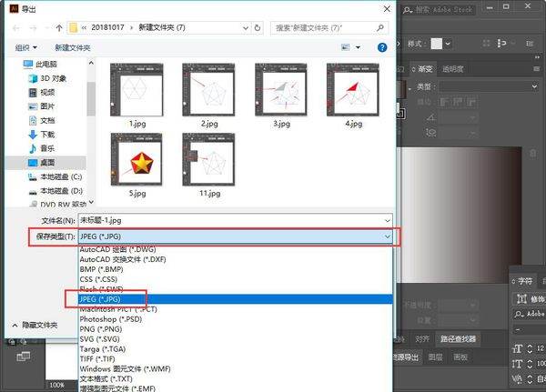Choose Targa (*.TGA) format
This screenshot has height=392, width=546.
tap(236, 349)
